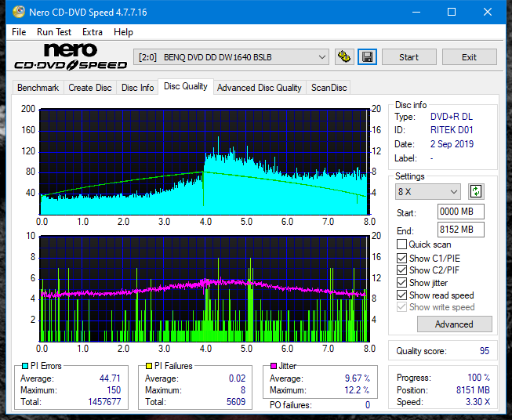512x420 pixels.
Task: Click the PI Errors maximum 150
Action: (x=114, y=390)
